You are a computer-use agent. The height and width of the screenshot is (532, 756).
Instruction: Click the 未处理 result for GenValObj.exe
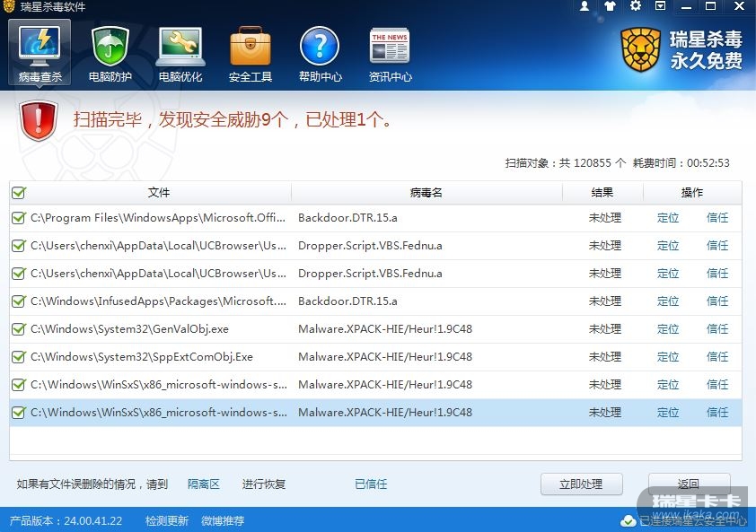[x=605, y=329]
